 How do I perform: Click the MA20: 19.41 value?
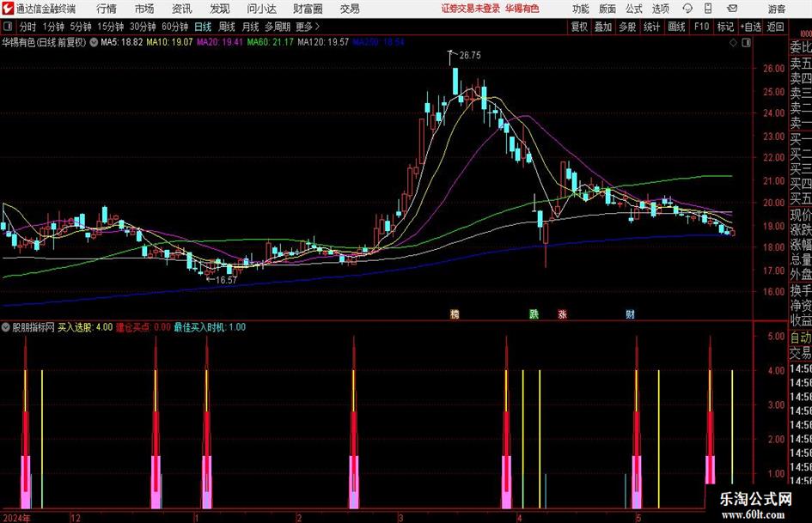(220, 42)
